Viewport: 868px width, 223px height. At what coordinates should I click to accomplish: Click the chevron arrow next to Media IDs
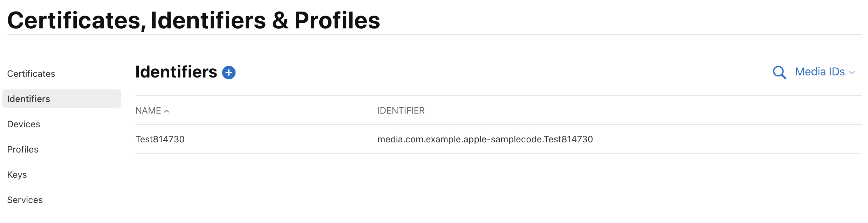click(x=852, y=73)
